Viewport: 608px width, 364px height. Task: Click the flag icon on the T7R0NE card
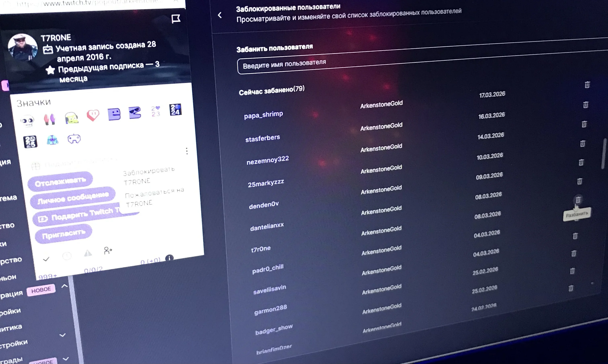click(x=176, y=19)
